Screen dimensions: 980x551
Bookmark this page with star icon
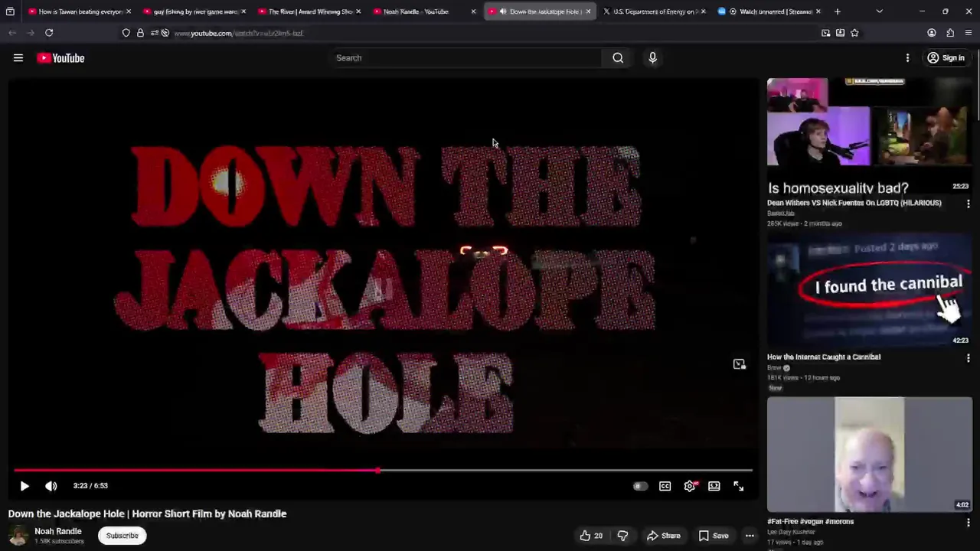coord(854,33)
